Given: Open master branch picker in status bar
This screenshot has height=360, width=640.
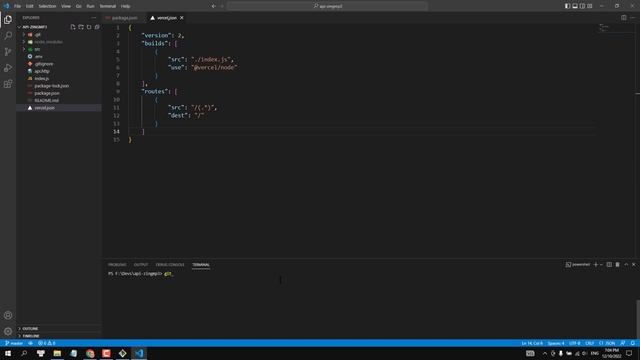Looking at the screenshot, I should pyautogui.click(x=14, y=343).
